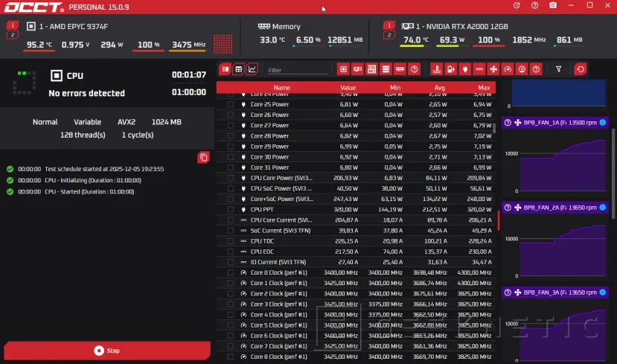Select GPU number 2 selector
Screen dimensions: 617x364
[388, 35]
